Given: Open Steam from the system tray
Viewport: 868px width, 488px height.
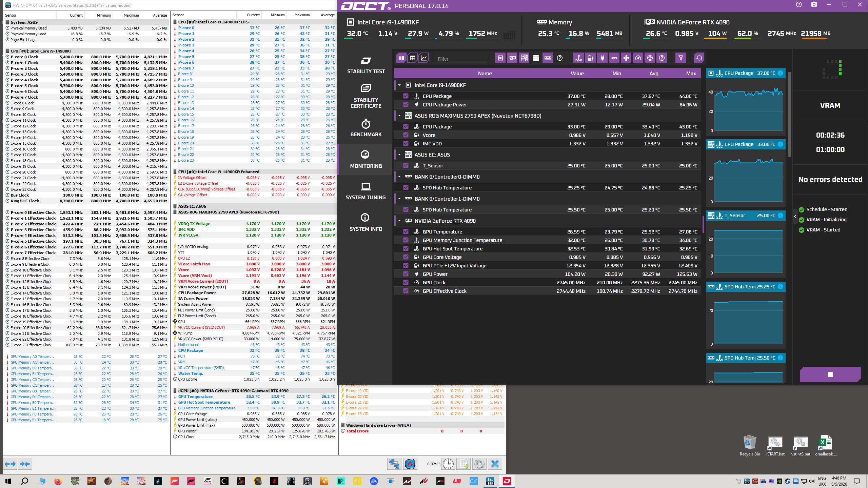Looking at the screenshot, I should [x=787, y=481].
